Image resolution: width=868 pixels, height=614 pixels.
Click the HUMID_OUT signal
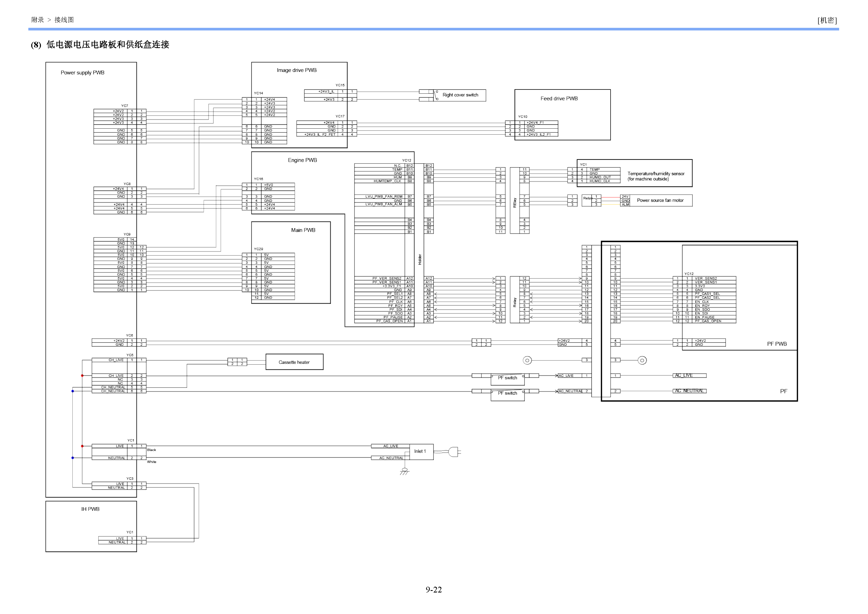[600, 177]
